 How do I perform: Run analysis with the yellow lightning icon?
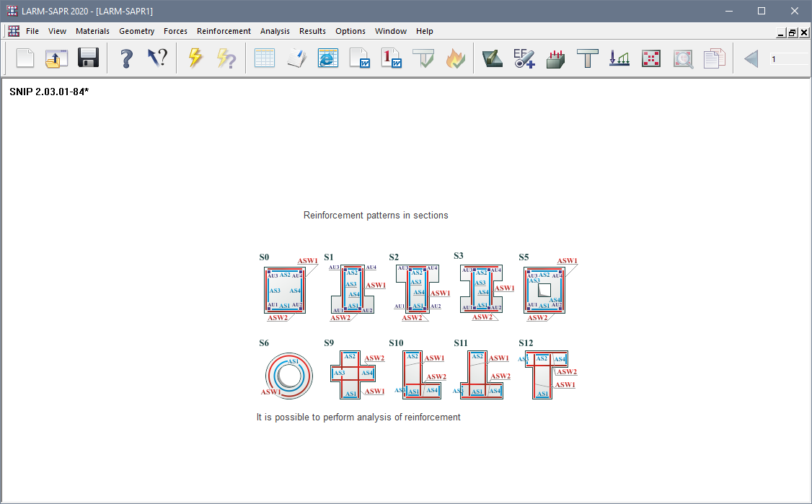pyautogui.click(x=195, y=58)
